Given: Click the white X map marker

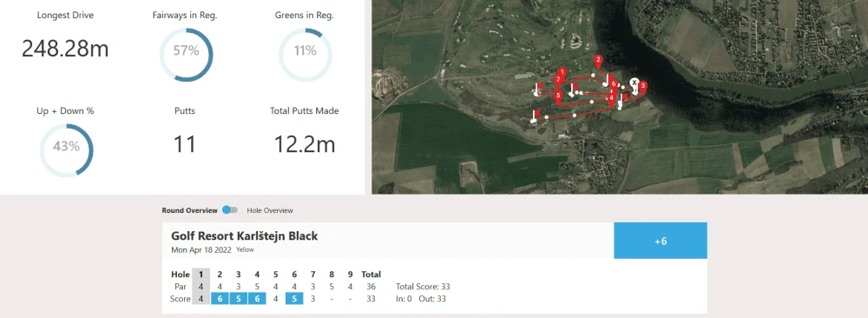Looking at the screenshot, I should pyautogui.click(x=635, y=83).
